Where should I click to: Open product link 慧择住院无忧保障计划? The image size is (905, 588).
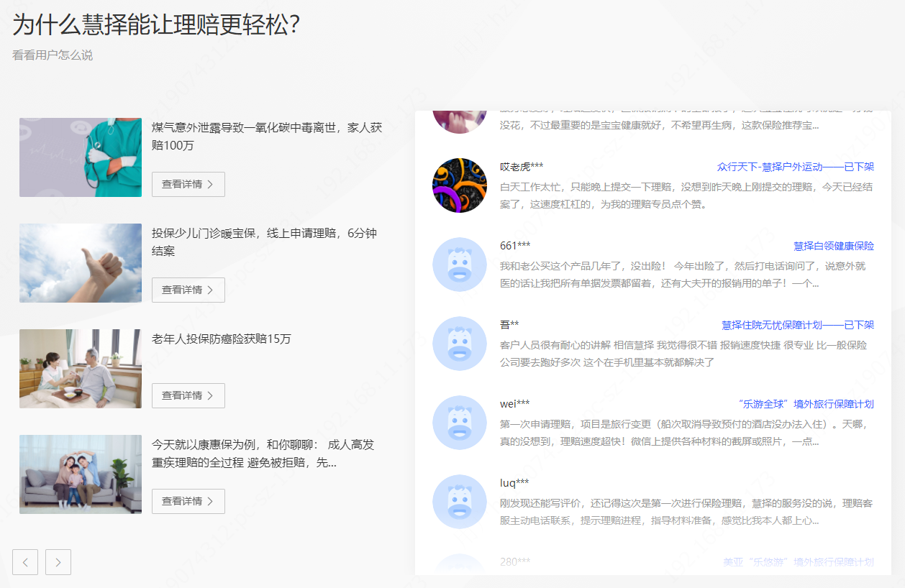tap(798, 325)
